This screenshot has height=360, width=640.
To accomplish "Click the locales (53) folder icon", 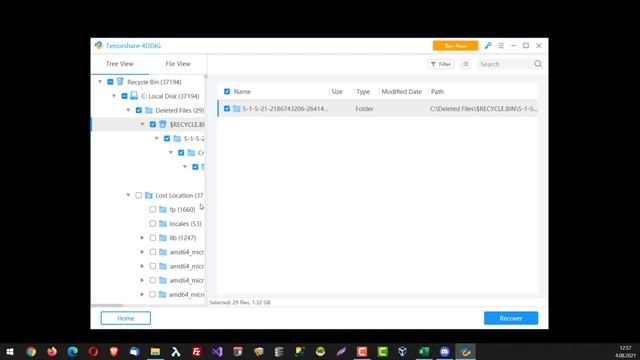I will [x=163, y=224].
